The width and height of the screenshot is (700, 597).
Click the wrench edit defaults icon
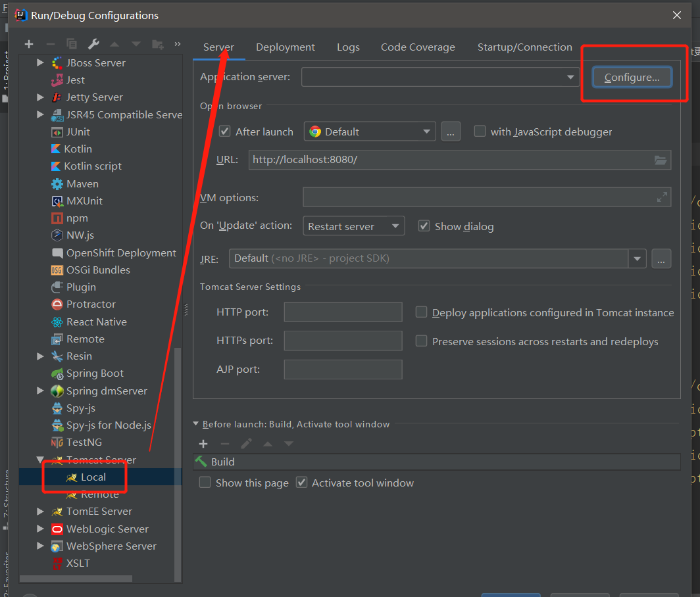pos(93,44)
